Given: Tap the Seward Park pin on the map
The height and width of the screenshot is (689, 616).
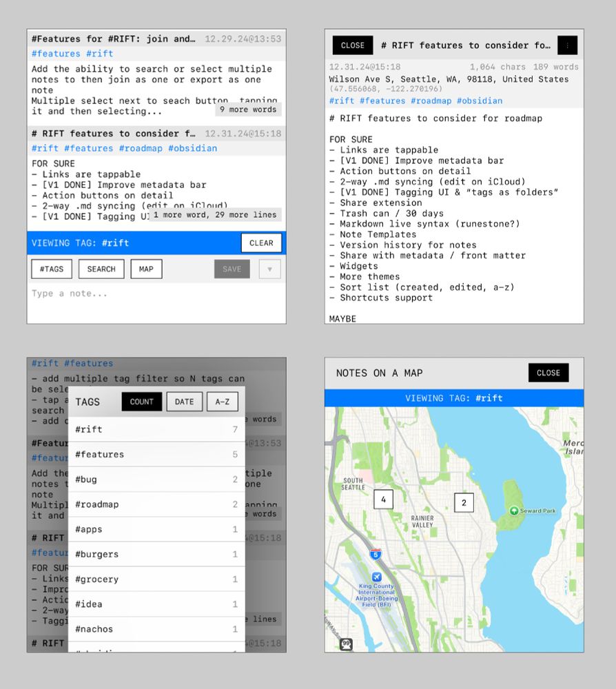Looking at the screenshot, I should [x=513, y=511].
